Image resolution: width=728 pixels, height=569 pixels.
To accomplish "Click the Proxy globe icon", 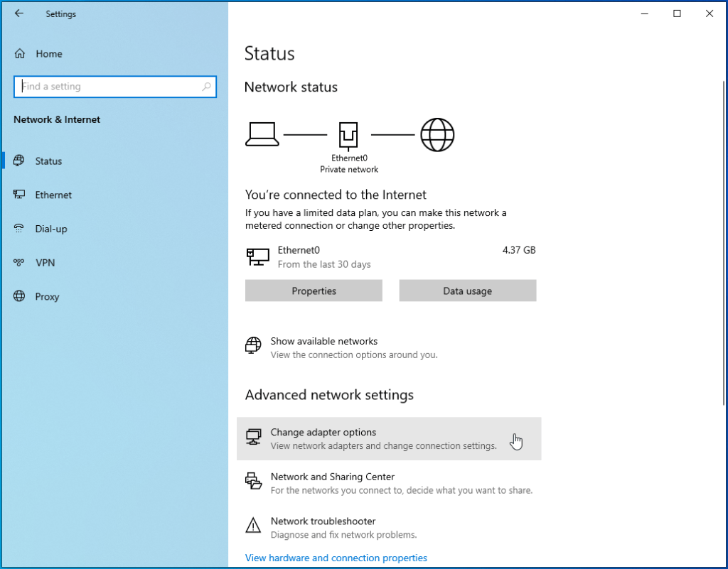I will (20, 296).
